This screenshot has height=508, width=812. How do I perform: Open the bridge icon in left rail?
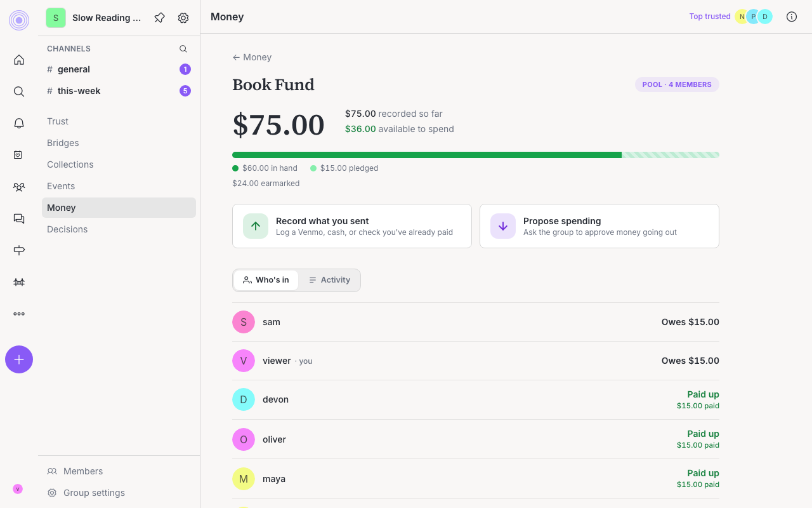coord(19,282)
